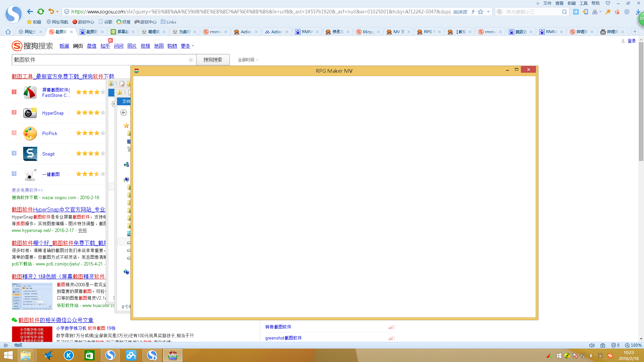644x362 pixels.
Task: Click the blue 返 toolbar icon
Action: pyautogui.click(x=576, y=12)
